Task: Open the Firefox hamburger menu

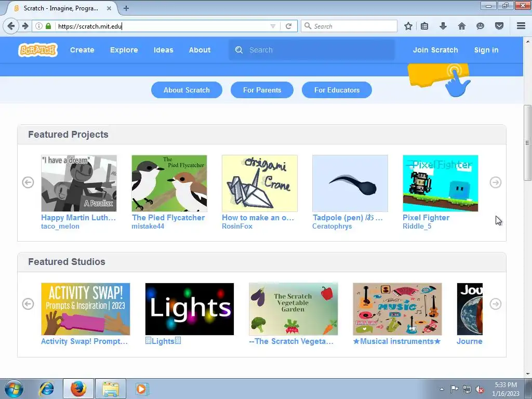Action: [521, 26]
